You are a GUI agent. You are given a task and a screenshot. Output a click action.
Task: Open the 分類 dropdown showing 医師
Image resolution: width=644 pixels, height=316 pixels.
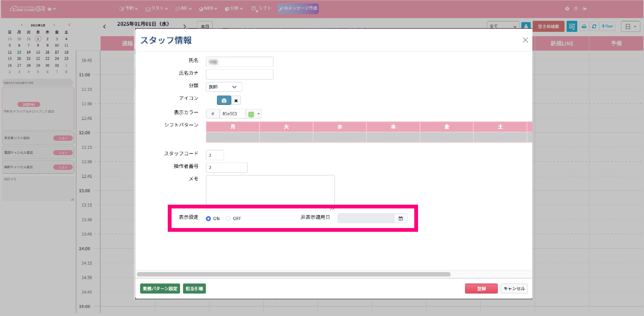click(x=224, y=87)
